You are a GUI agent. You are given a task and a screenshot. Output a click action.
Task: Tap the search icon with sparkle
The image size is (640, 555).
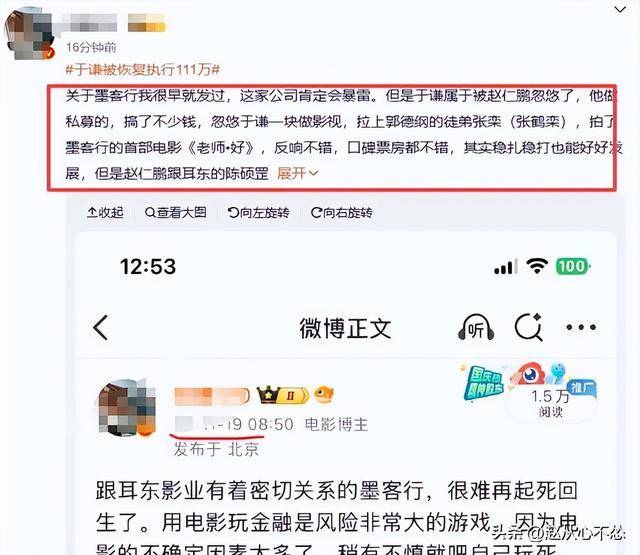pyautogui.click(x=529, y=327)
